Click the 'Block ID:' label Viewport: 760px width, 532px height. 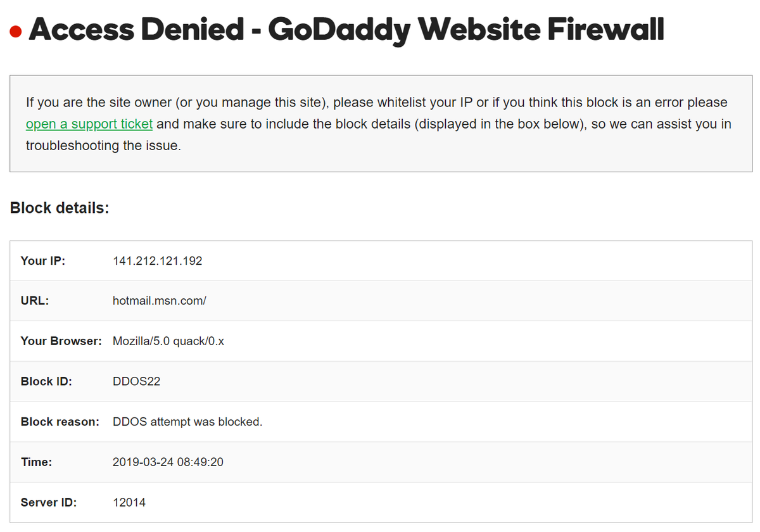point(46,382)
